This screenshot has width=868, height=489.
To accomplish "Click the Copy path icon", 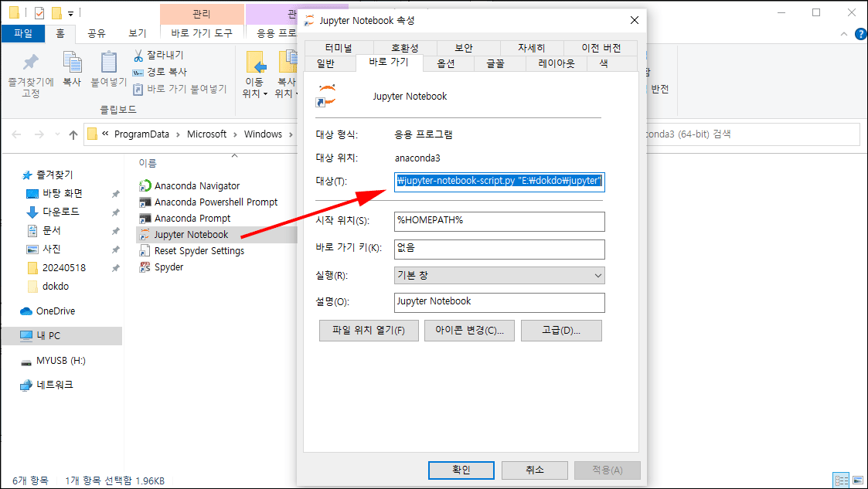I will [x=138, y=73].
